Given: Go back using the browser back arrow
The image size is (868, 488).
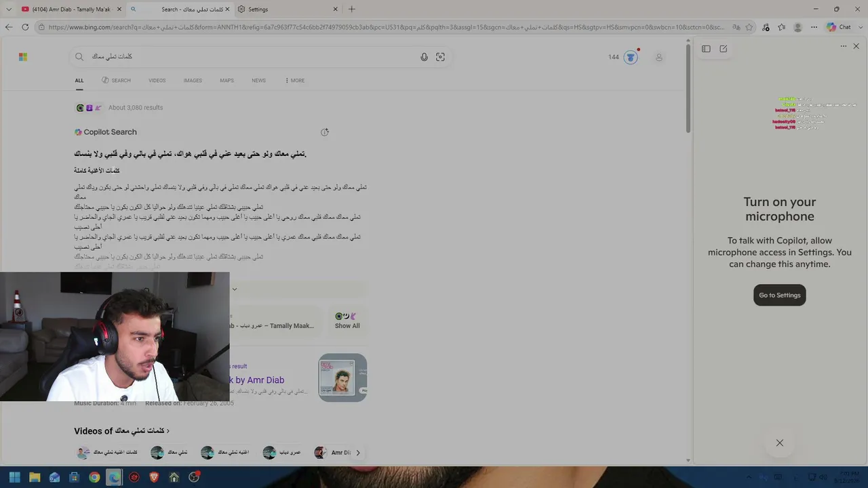Looking at the screenshot, I should 9,27.
